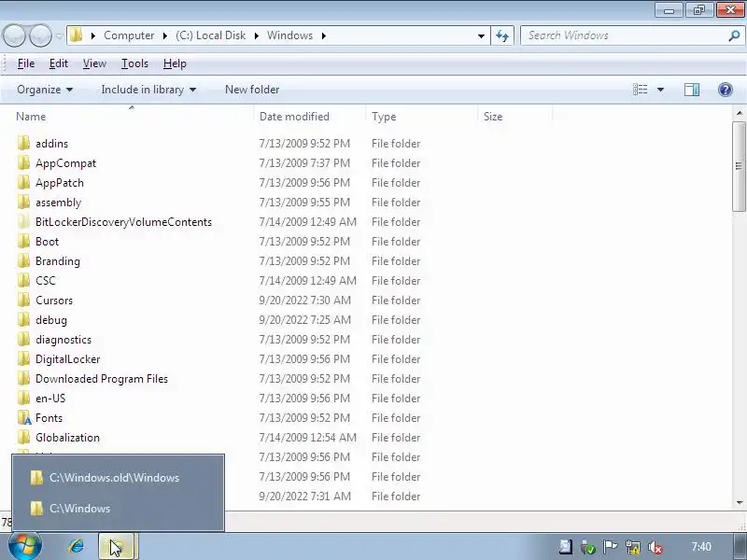747x560 pixels.
Task: Open Include in library dropdown
Action: point(148,90)
